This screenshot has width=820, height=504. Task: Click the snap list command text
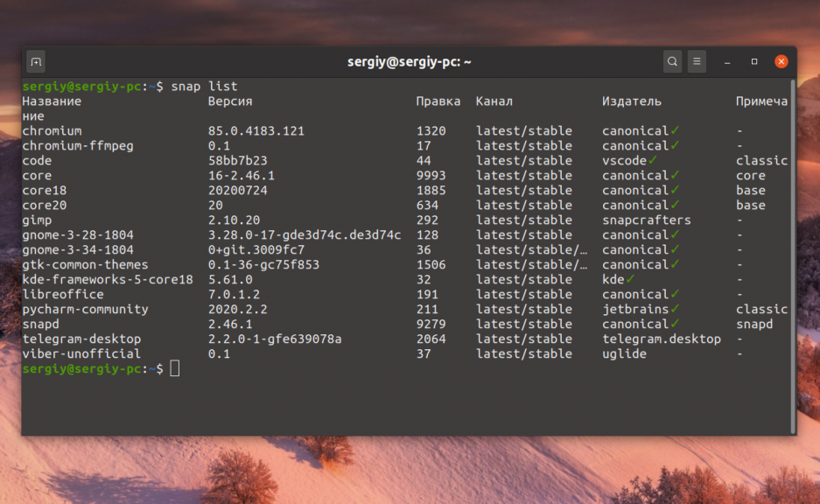205,87
